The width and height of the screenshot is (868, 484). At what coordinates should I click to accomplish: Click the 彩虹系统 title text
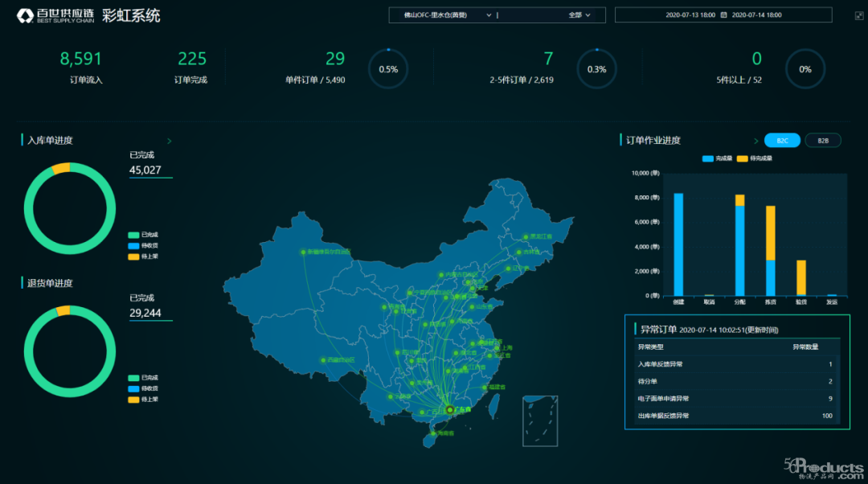[131, 14]
